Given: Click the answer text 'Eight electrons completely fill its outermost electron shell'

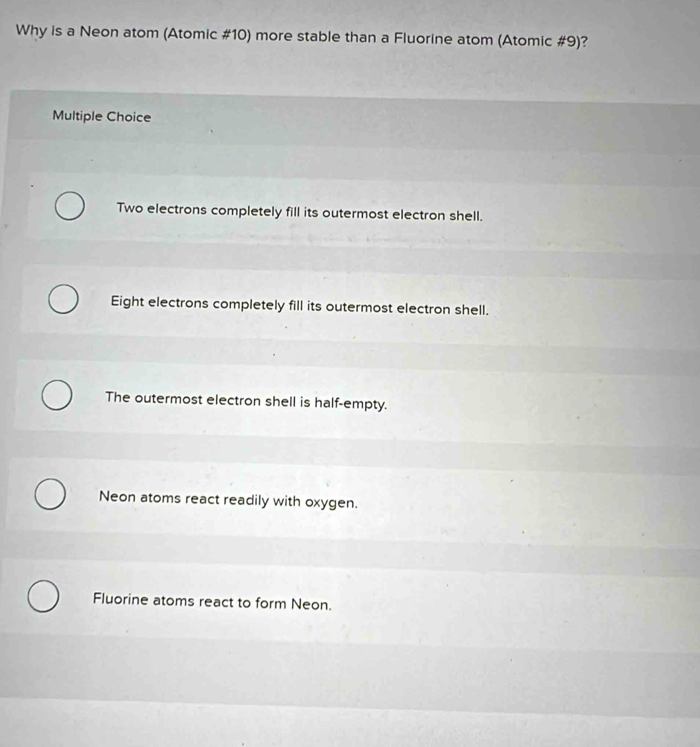Looking at the screenshot, I should tap(300, 305).
